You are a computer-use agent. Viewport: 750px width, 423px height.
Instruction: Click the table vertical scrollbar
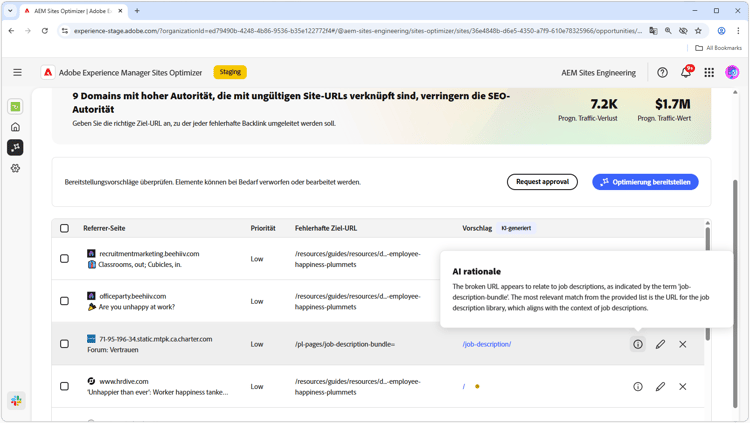pos(707,282)
